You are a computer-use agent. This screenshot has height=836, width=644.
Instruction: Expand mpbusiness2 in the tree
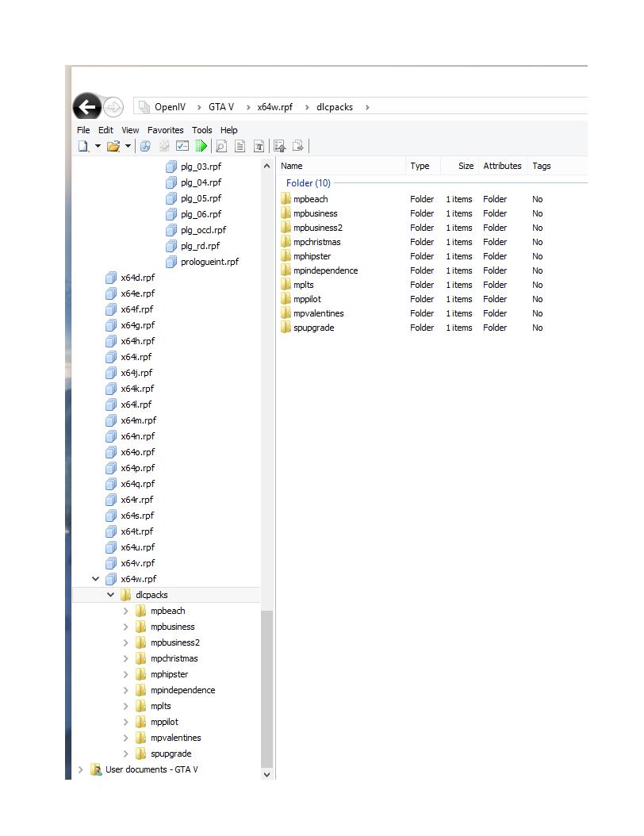pyautogui.click(x=126, y=643)
